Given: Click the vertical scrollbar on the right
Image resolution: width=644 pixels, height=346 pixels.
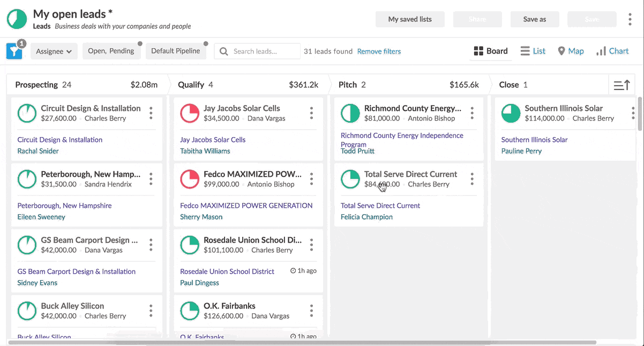Looking at the screenshot, I should pyautogui.click(x=640, y=114).
